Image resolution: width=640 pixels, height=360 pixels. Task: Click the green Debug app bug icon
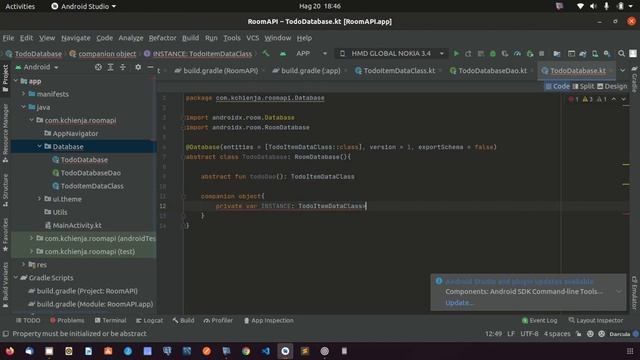point(493,53)
